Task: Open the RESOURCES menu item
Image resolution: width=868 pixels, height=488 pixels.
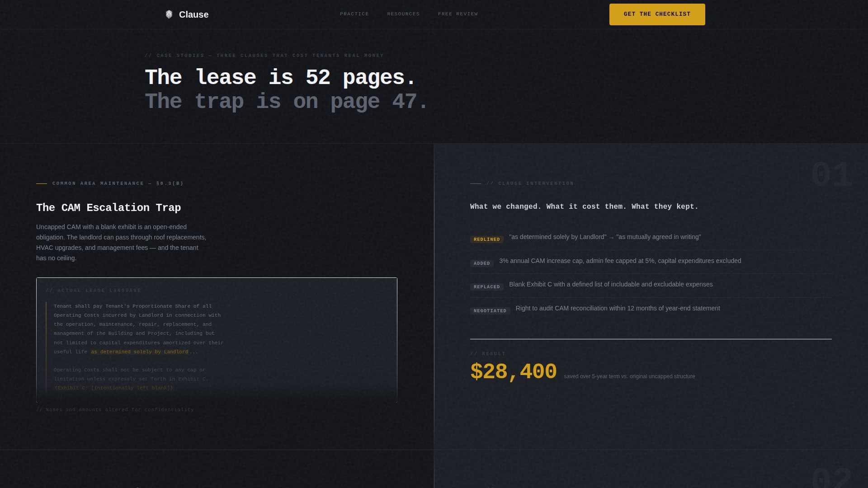Action: pyautogui.click(x=403, y=14)
